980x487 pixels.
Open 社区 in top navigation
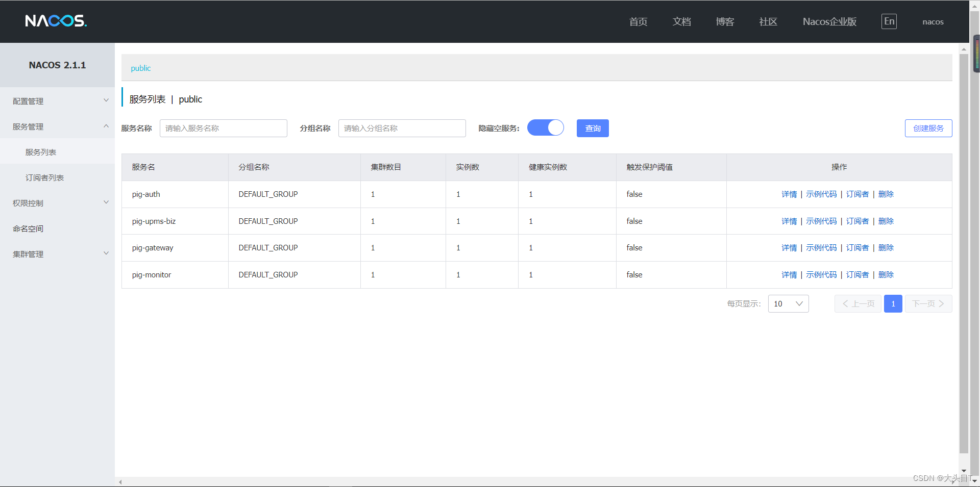click(768, 21)
